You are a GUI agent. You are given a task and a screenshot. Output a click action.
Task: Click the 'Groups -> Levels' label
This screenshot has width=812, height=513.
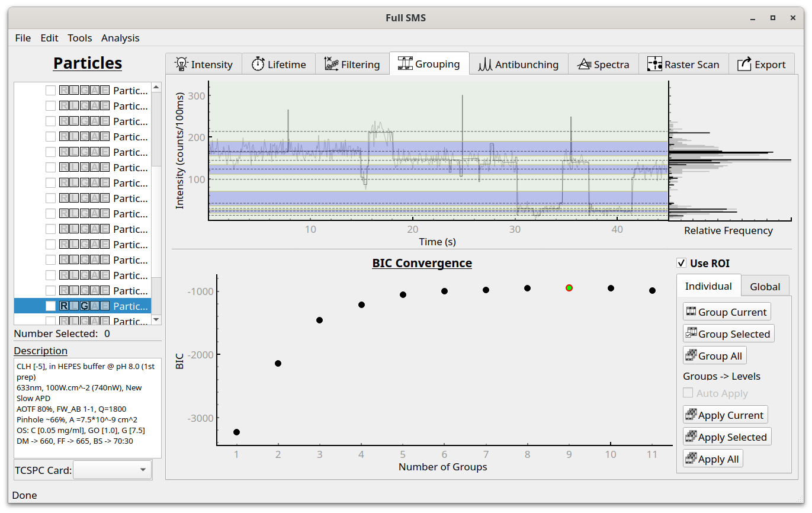(x=721, y=376)
